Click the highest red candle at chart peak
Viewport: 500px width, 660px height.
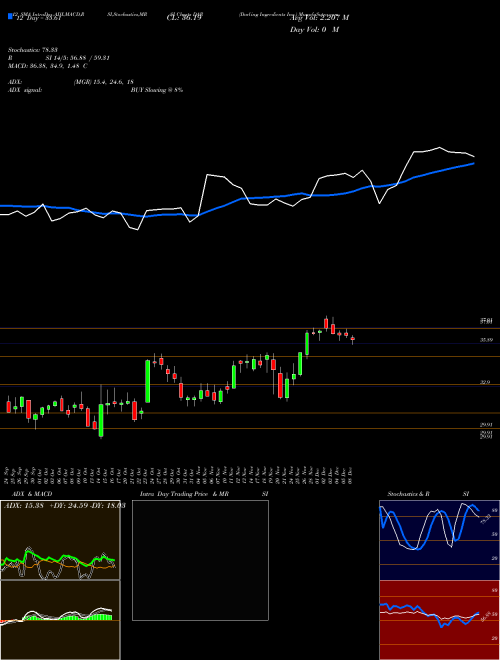[x=326, y=323]
